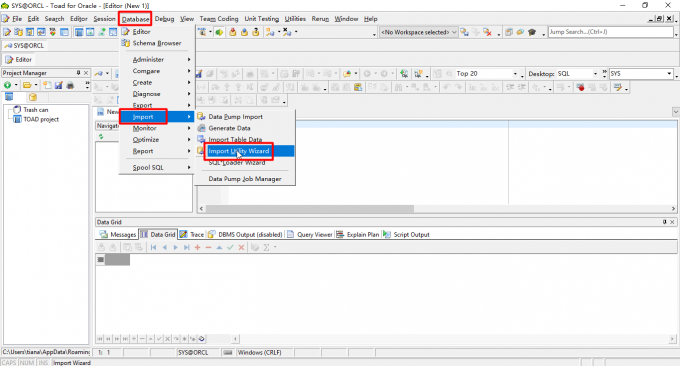Select Optimize menu entry

click(x=157, y=140)
